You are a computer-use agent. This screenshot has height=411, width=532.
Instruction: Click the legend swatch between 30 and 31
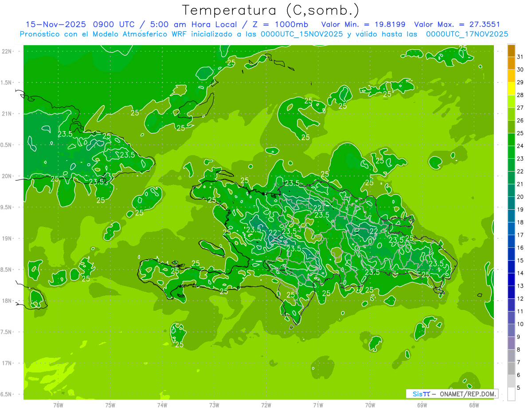tap(511, 63)
